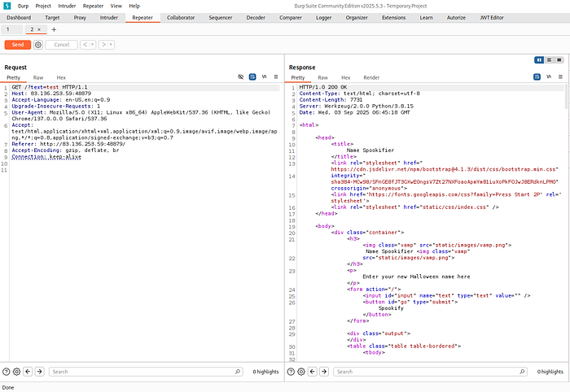Switch to the Learn tab
Viewport: 570px width, 392px height.
pyautogui.click(x=426, y=17)
